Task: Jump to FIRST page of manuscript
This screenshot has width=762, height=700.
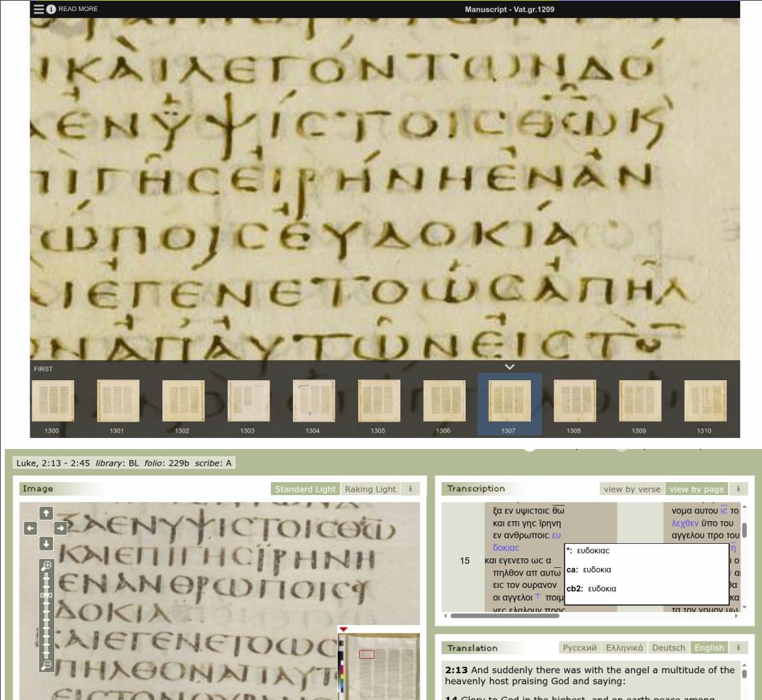Action: [43, 369]
